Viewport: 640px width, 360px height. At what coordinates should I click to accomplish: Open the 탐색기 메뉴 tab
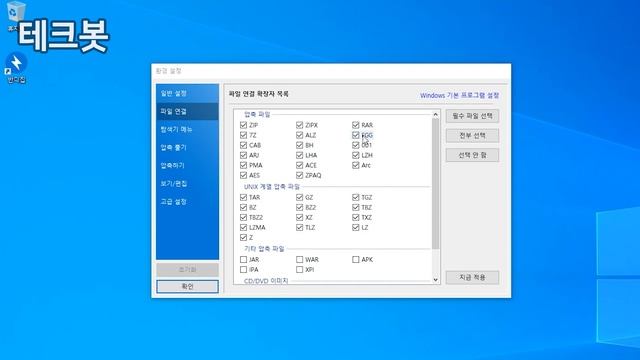click(x=187, y=129)
